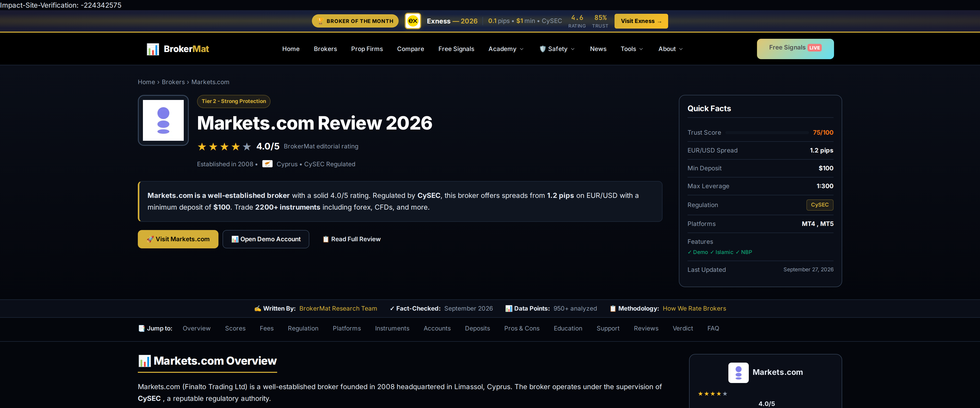Jump to the Instruments section

pos(392,328)
